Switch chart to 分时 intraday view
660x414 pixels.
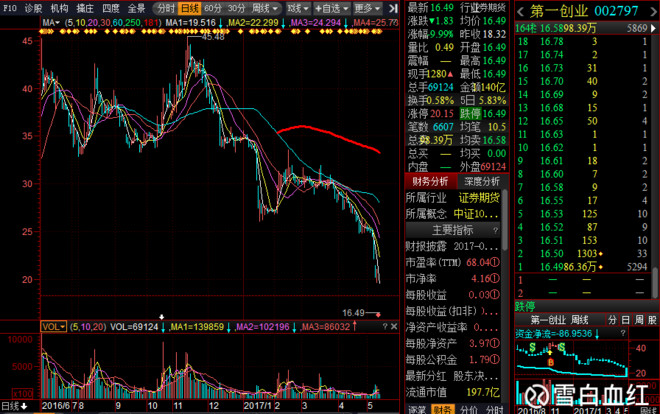(165, 8)
